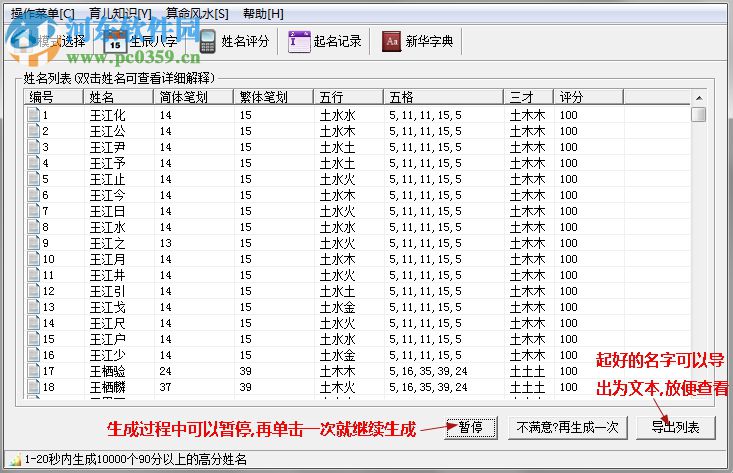Click document icon of row 16

(x=33, y=355)
